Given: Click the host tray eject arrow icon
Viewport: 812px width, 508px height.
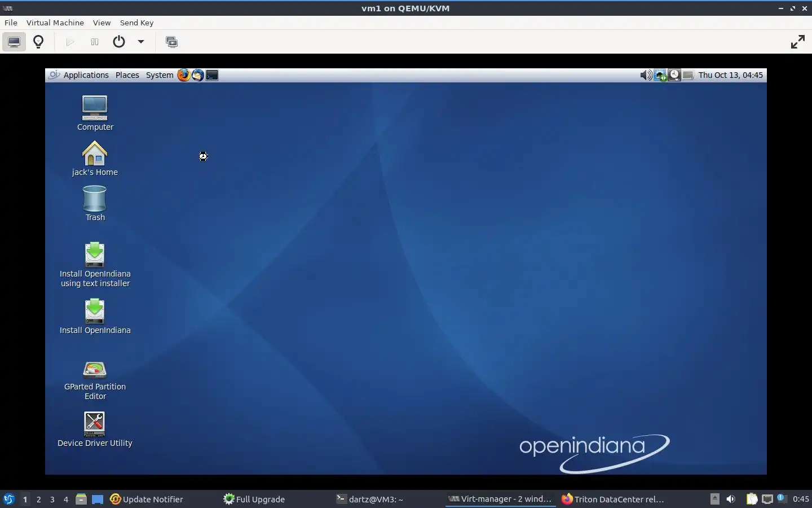Looking at the screenshot, I should click(x=714, y=499).
